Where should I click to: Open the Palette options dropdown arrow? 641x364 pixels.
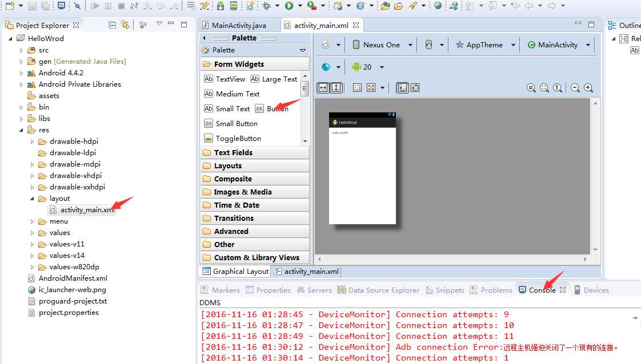point(303,50)
